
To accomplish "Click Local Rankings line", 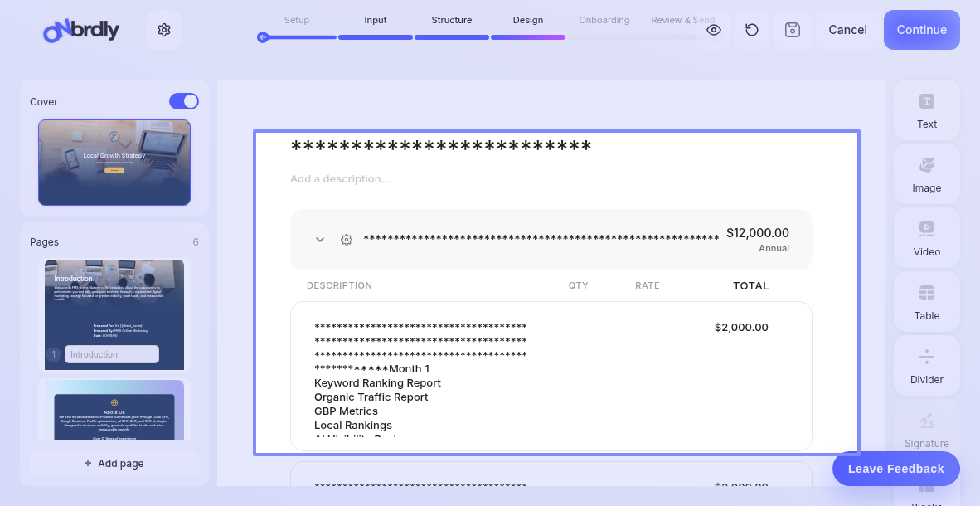I will tap(353, 426).
